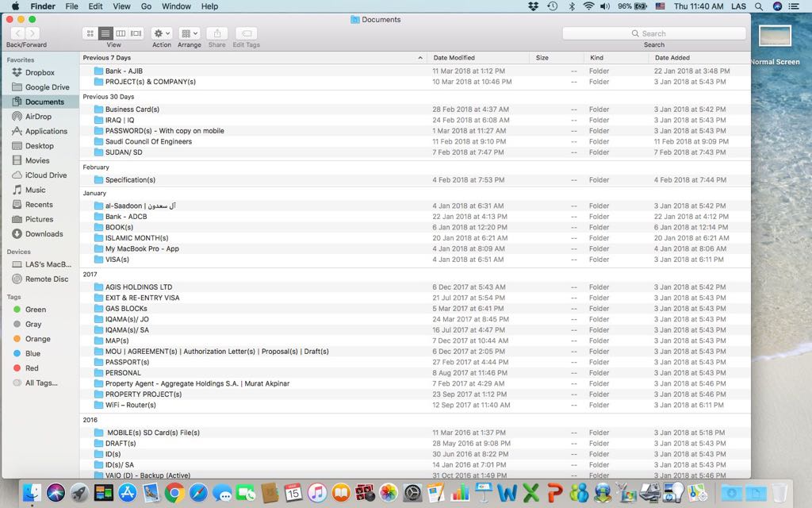The height and width of the screenshot is (508, 812).
Task: Open Pictures from the sidebar
Action: point(40,219)
